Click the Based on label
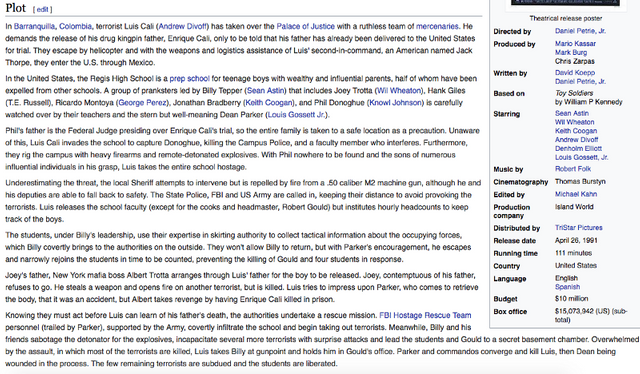640x374 pixels. pos(509,94)
